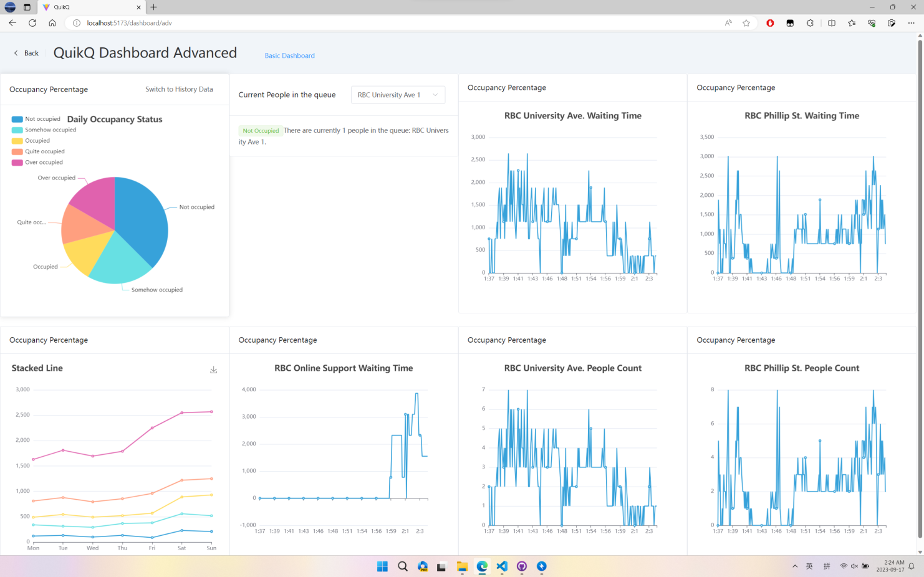The height and width of the screenshot is (577, 924).
Task: Open the browser profile icon
Action: tap(10, 7)
